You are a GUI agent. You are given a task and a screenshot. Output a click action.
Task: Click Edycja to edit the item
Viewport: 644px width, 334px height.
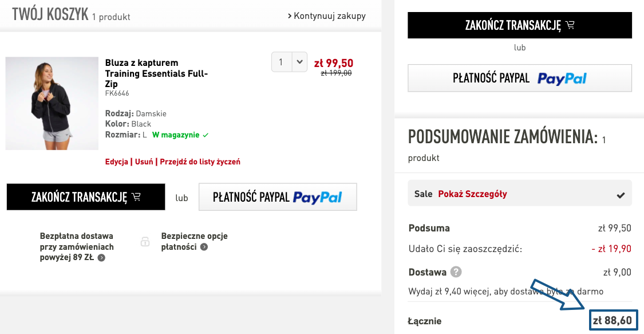pyautogui.click(x=116, y=162)
